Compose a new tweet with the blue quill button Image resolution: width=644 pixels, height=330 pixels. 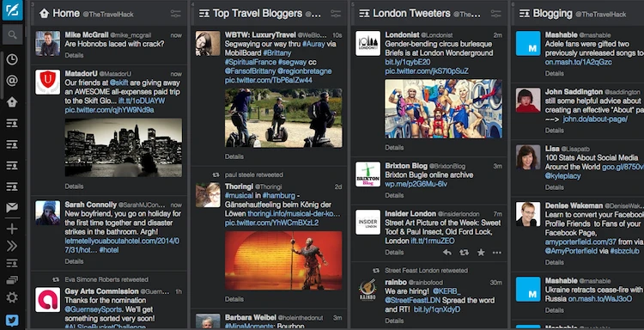pyautogui.click(x=12, y=10)
